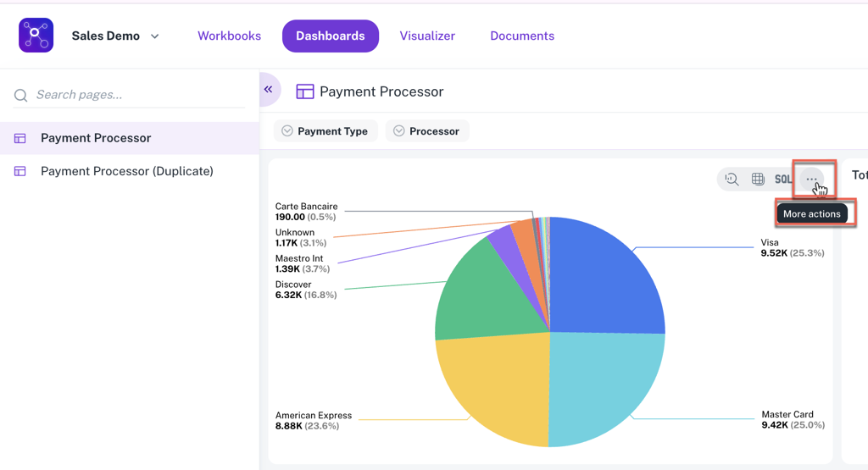Click the search magnifier icon
This screenshot has height=470, width=868.
click(x=21, y=96)
